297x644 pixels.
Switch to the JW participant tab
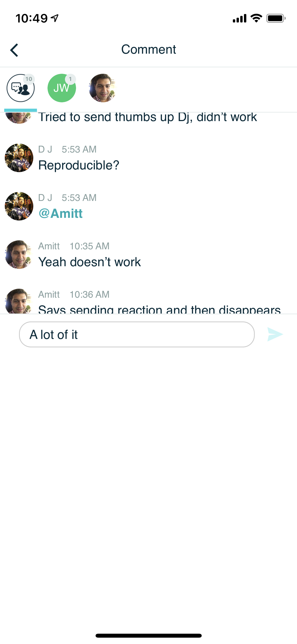[62, 88]
